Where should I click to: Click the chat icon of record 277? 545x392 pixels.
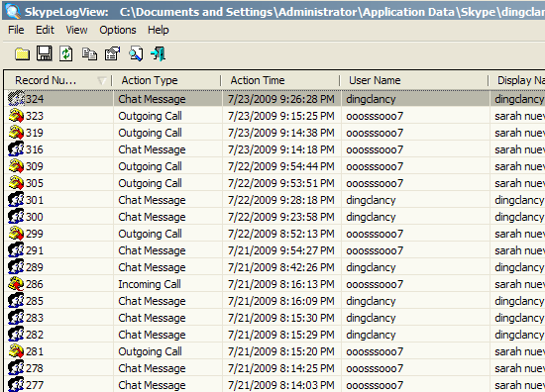coord(16,384)
